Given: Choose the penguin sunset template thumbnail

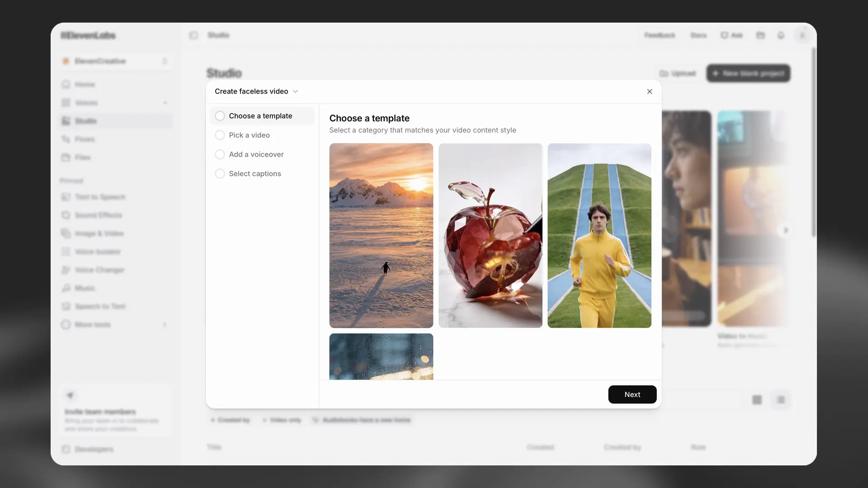Looking at the screenshot, I should click(x=381, y=235).
